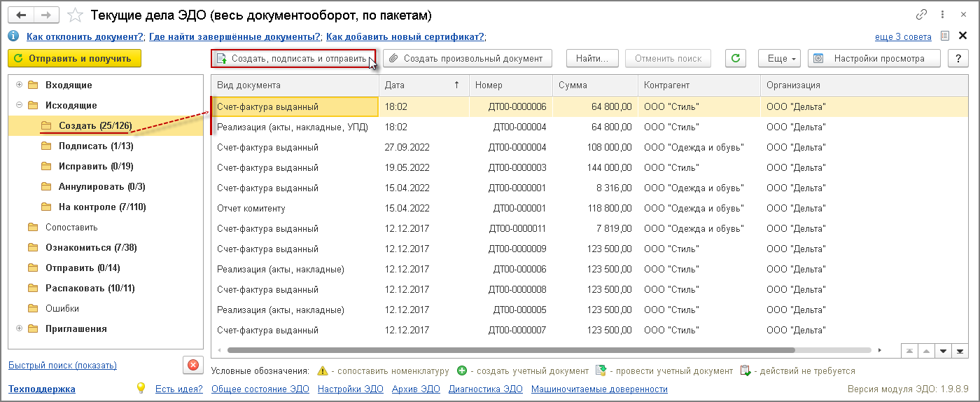
Task: Select the "Распаковать (10/11)" folder
Action: [90, 288]
